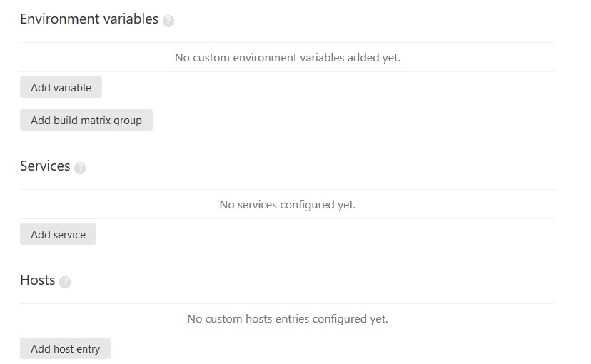
Task: Add a build matrix group
Action: [86, 120]
